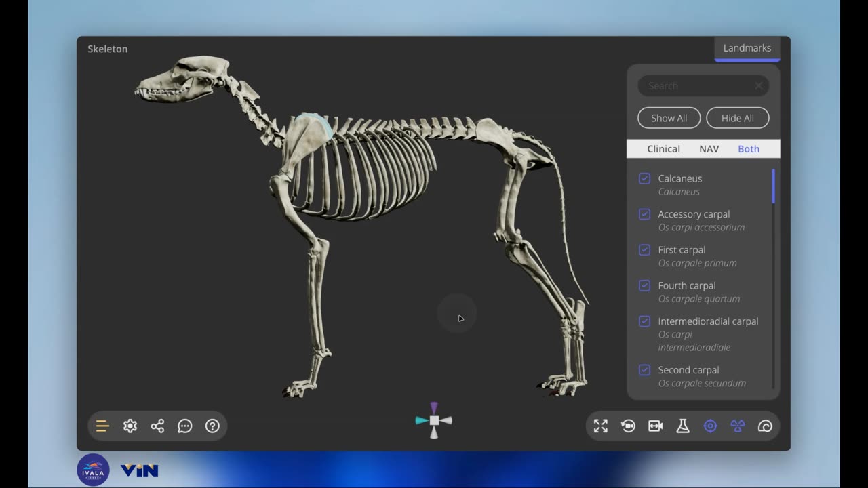868x488 pixels.
Task: Click the Os carpale primum text
Action: point(697,263)
